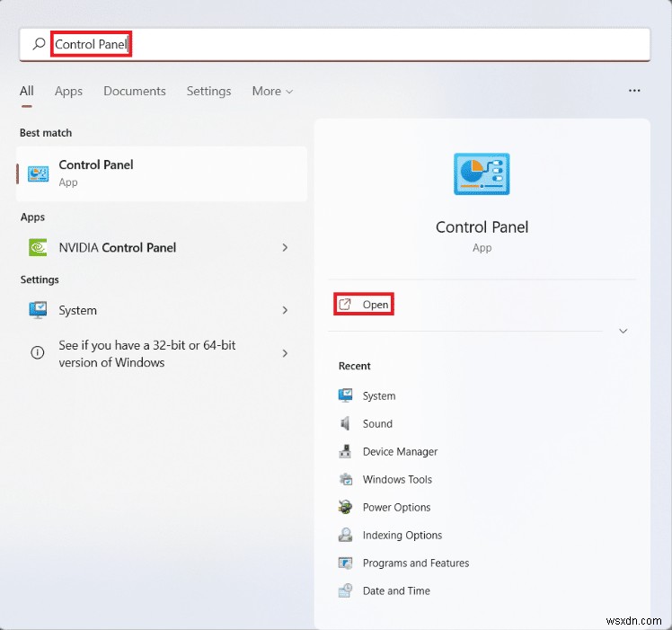Click the info icon beside 32-bit or 64-bit
Screen dimensions: 672x630
click(x=38, y=352)
